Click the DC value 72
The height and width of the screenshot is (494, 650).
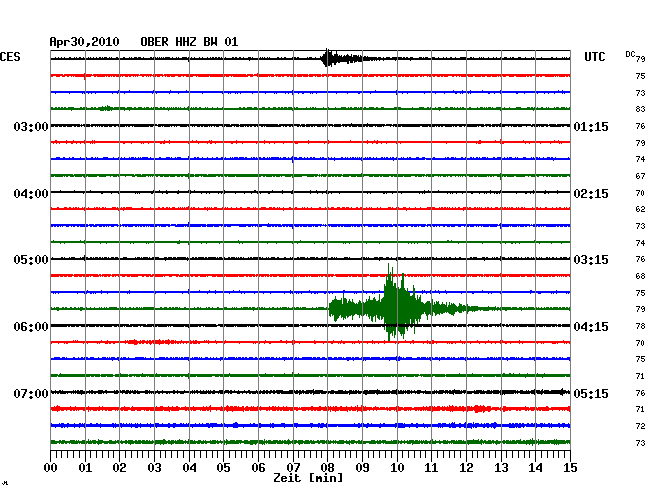pos(640,426)
